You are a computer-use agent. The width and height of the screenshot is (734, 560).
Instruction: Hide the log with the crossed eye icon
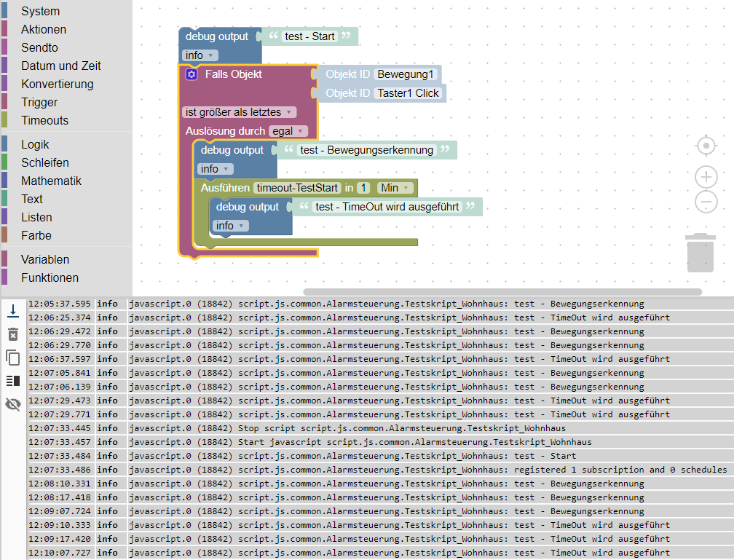pyautogui.click(x=13, y=404)
